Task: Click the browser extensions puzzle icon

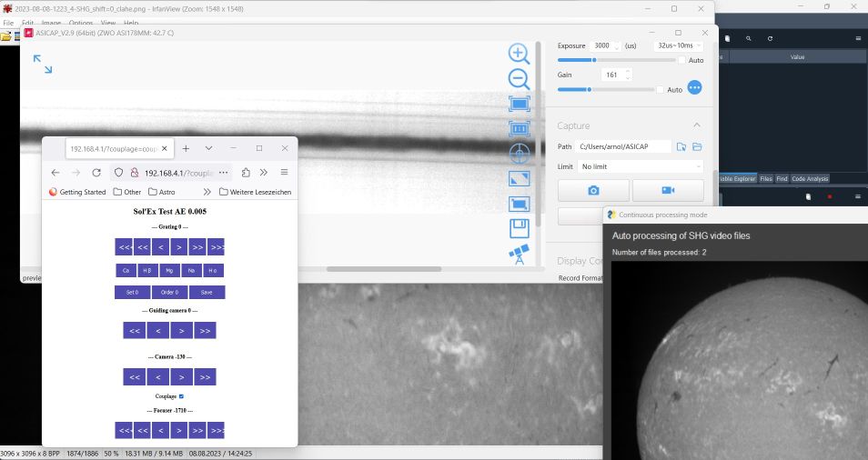Action: [x=246, y=173]
